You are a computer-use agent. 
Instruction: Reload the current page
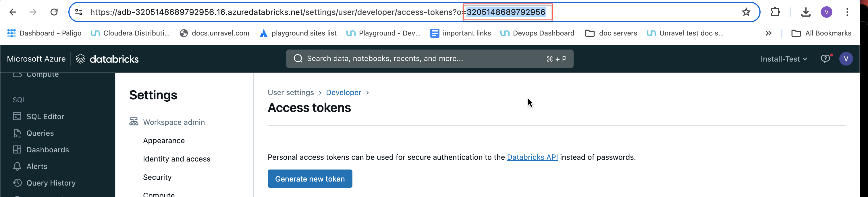click(54, 12)
